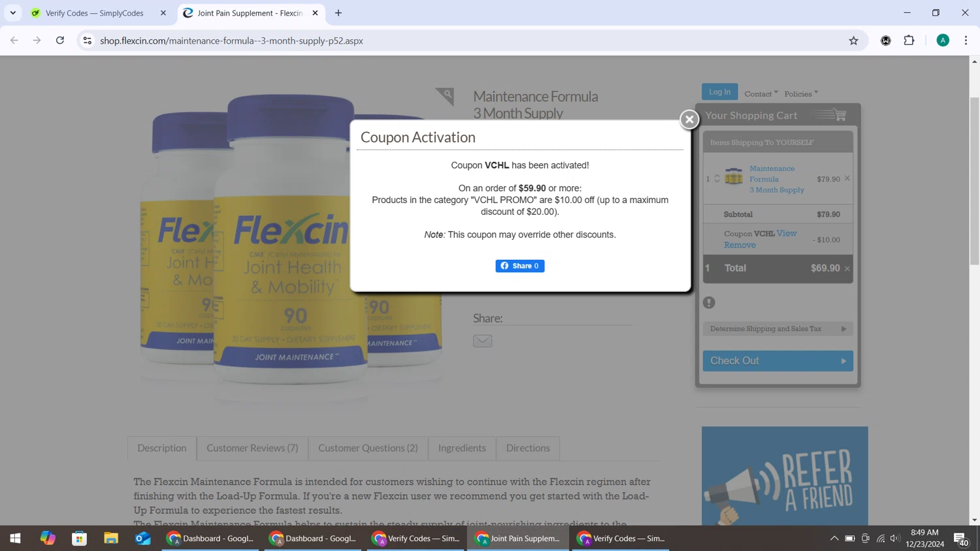The height and width of the screenshot is (551, 980).
Task: Open Maintenance Formula link in cart
Action: tap(777, 179)
